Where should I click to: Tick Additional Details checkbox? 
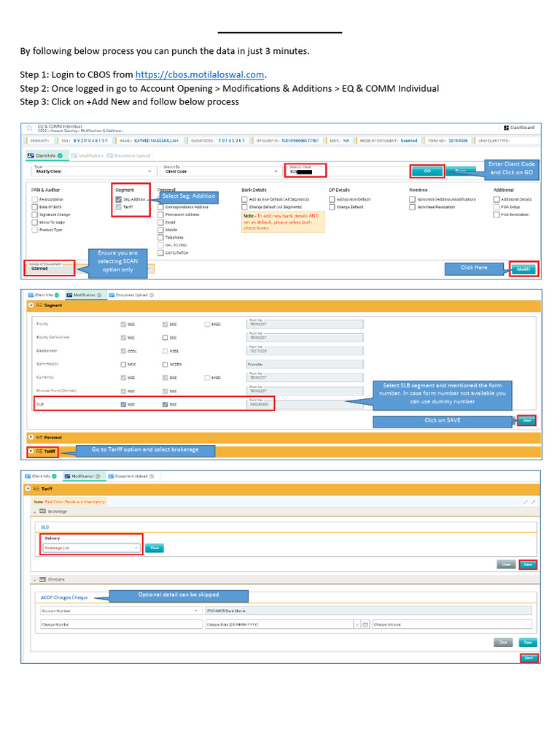pos(496,200)
